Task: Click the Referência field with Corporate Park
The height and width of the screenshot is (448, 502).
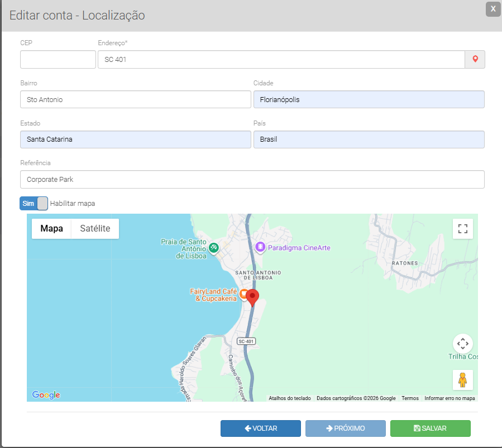Action: tap(252, 180)
